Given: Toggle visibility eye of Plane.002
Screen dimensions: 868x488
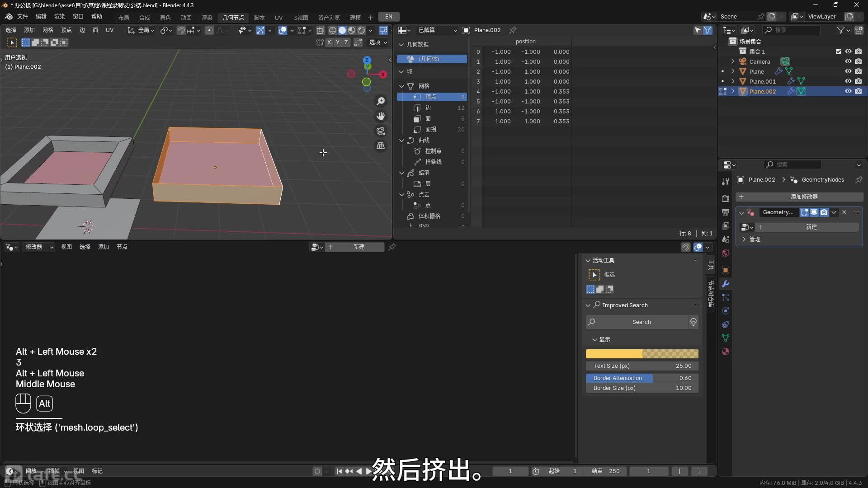Looking at the screenshot, I should click(x=848, y=91).
